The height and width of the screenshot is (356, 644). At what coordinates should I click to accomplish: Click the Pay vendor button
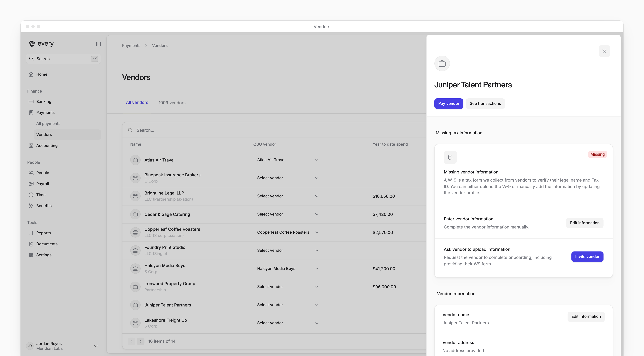pos(448,103)
